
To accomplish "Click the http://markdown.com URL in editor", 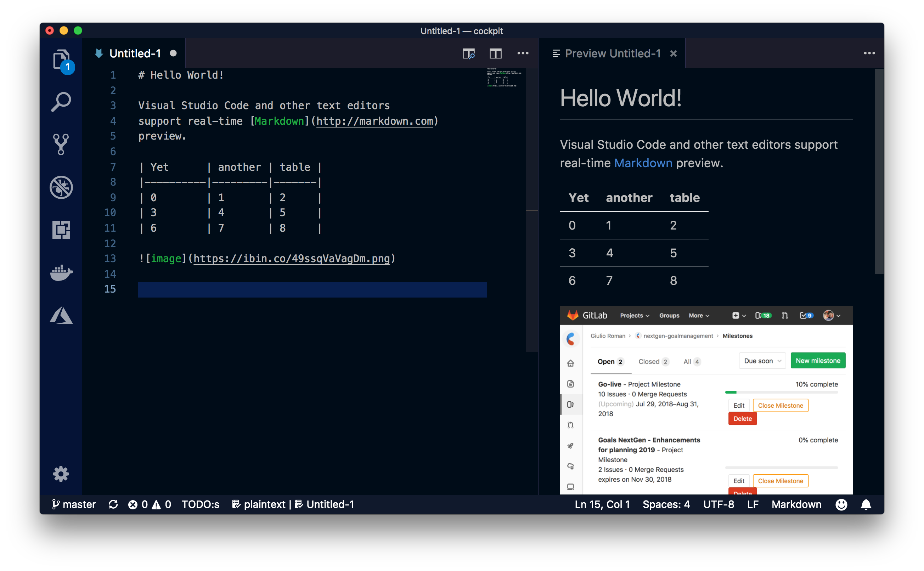I will pos(374,121).
